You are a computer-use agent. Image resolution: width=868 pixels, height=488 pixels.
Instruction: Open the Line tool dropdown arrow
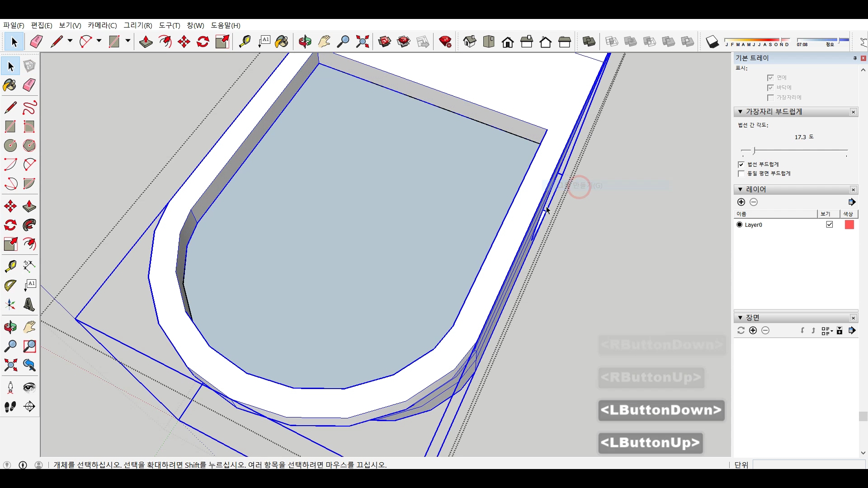70,41
